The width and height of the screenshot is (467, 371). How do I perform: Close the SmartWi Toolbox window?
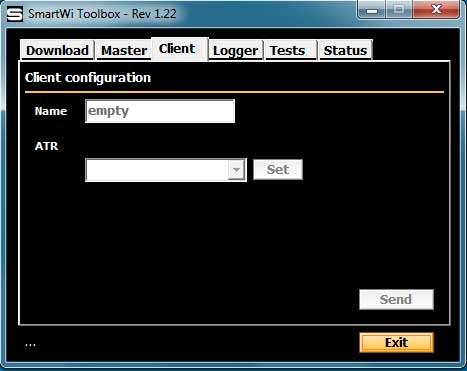pyautogui.click(x=436, y=9)
